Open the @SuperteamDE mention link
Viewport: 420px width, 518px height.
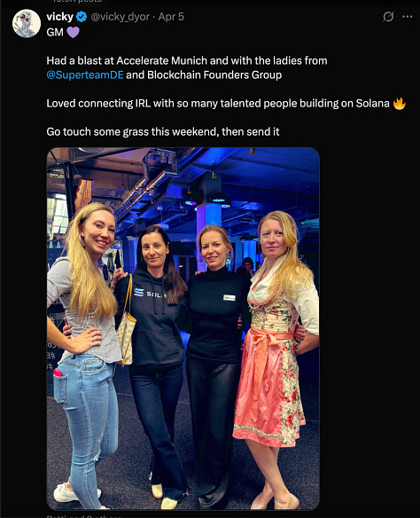(x=85, y=75)
